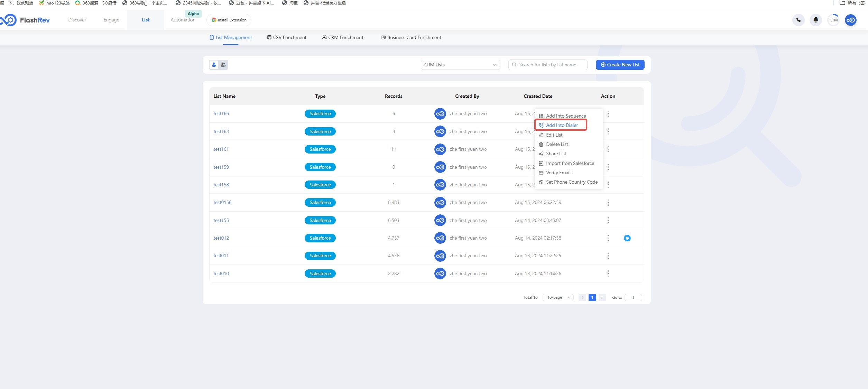Open three-dot actions for test159
Viewport: 868px width, 389px height.
[x=608, y=167]
